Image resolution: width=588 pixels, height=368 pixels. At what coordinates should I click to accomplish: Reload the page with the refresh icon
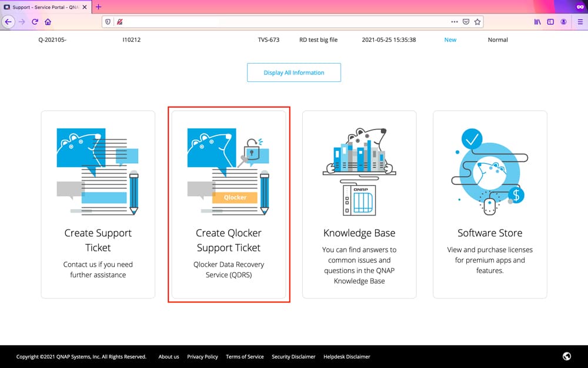(35, 22)
